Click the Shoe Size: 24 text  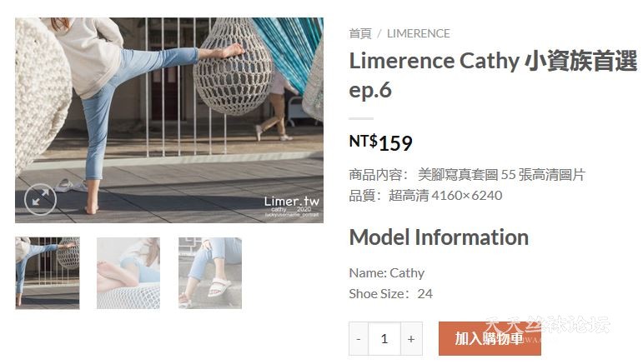[391, 294]
